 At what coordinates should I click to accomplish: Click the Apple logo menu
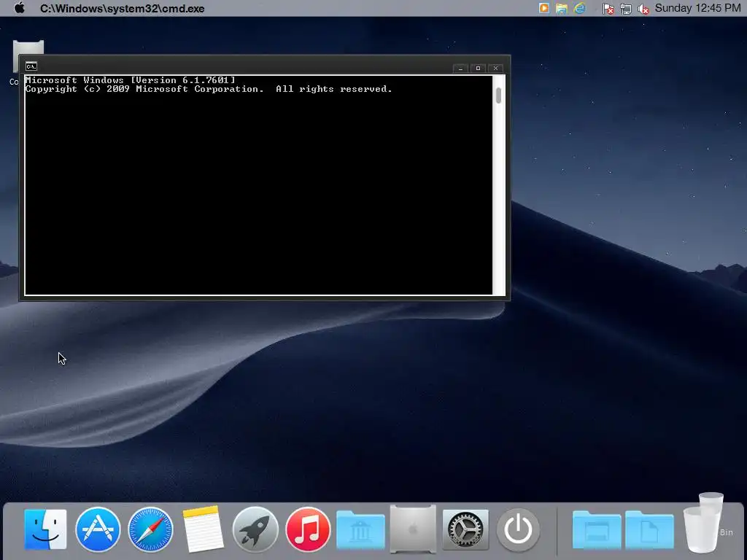(20, 8)
